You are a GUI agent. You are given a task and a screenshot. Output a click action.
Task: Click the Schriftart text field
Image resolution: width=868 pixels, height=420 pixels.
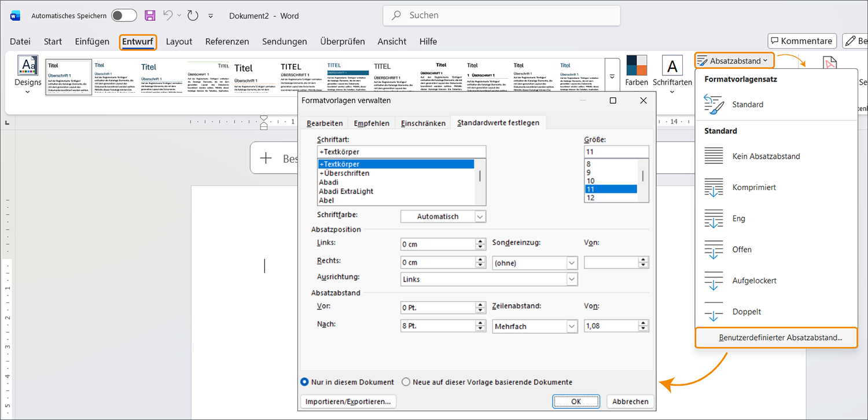click(x=402, y=152)
